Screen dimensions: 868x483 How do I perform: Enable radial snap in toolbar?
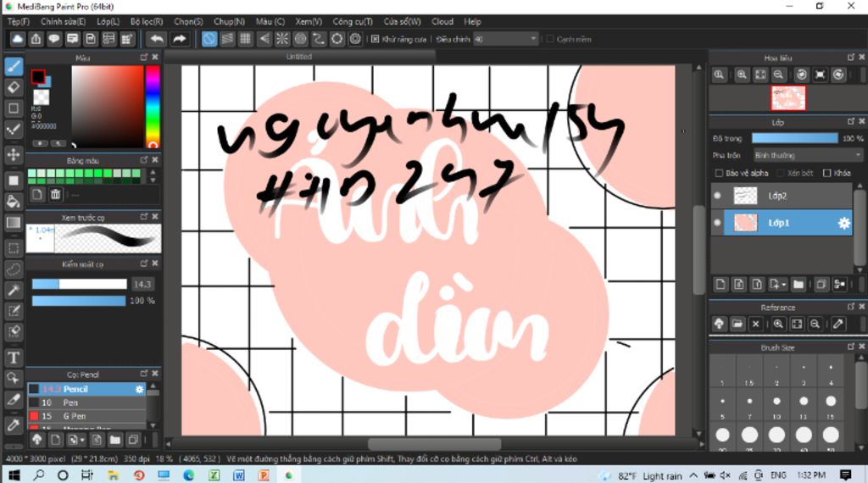[281, 39]
